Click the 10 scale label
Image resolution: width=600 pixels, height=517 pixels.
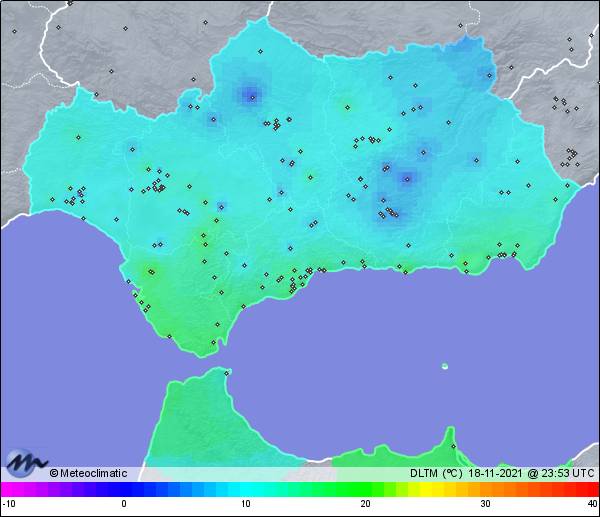(245, 504)
